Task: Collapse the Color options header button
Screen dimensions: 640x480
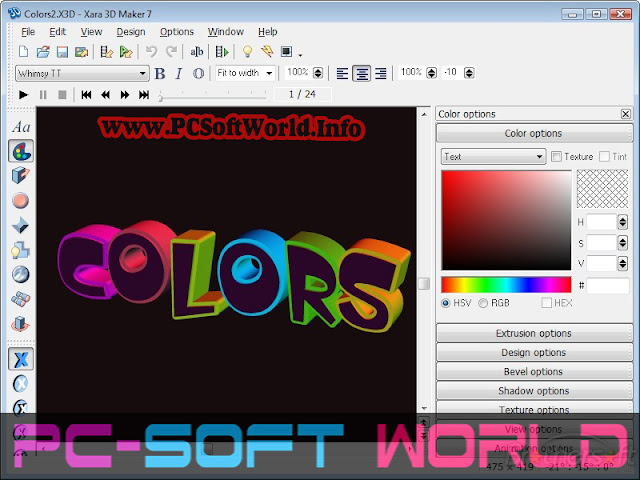Action: (534, 133)
